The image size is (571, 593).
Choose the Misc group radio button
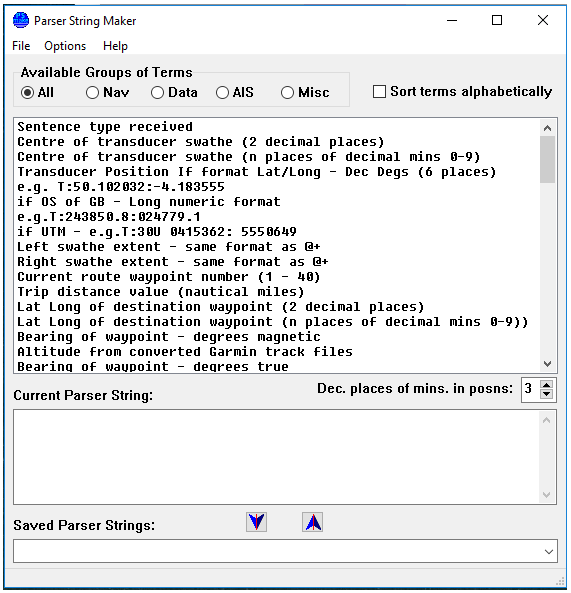tap(287, 93)
